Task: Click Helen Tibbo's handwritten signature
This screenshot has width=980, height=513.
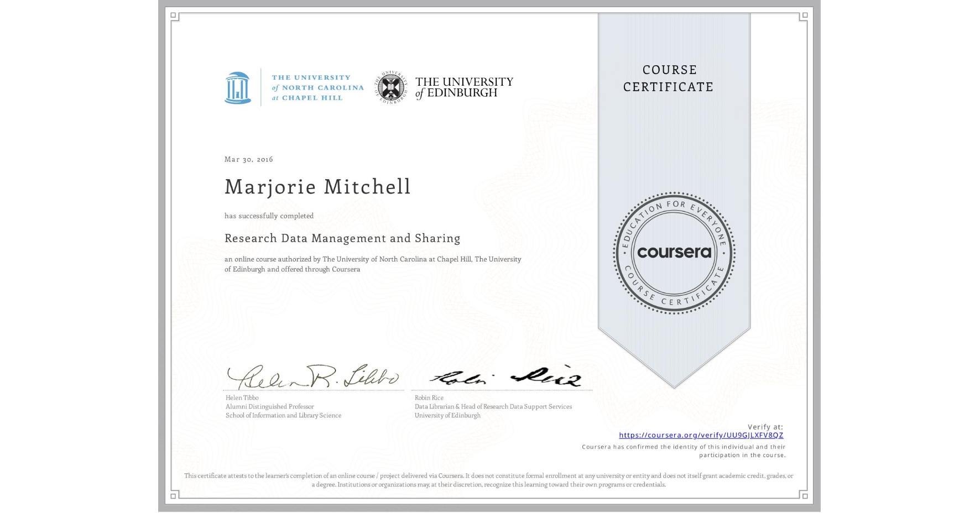Action: click(x=313, y=376)
